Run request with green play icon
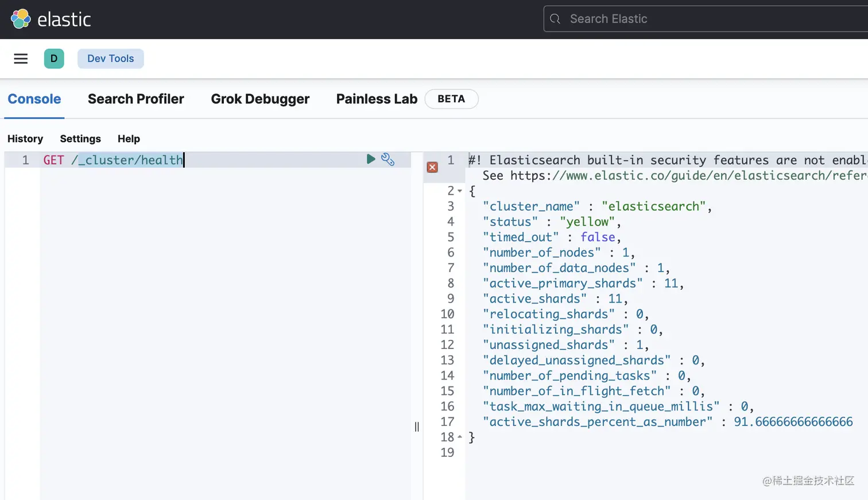Screen dimensions: 868x500 coord(371,159)
